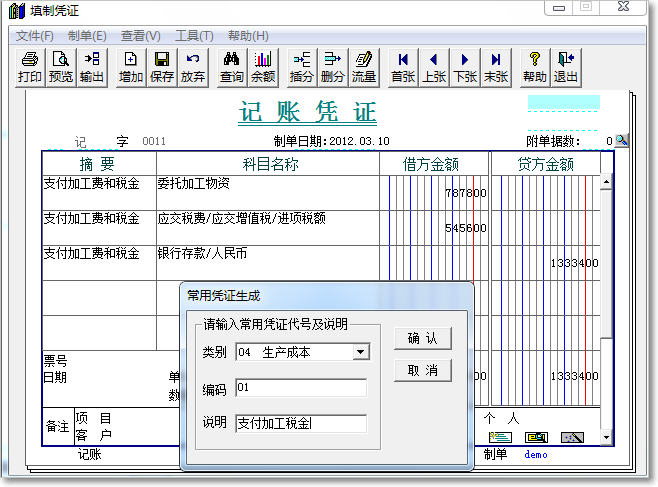
Task: Click the voucher table scrollbar up arrow
Action: (x=606, y=182)
